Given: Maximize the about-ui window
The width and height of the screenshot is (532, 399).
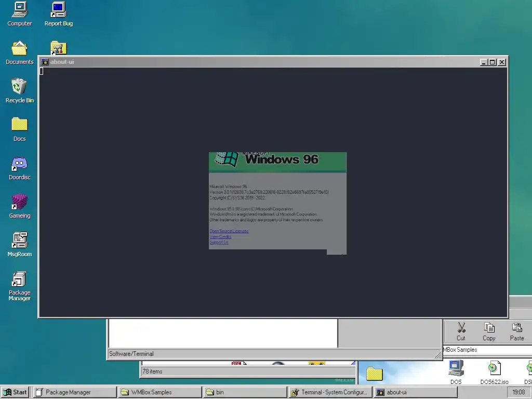Looking at the screenshot, I should [x=493, y=62].
